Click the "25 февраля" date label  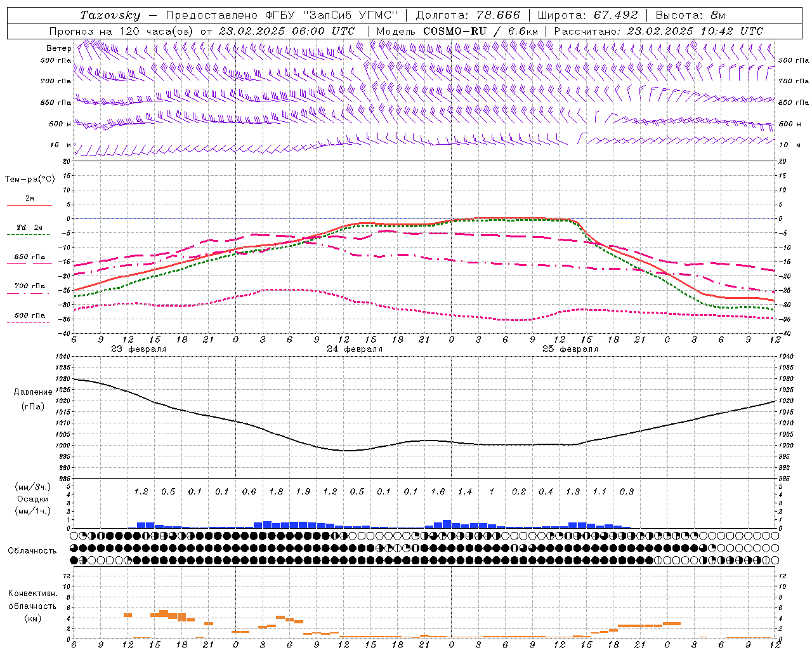pyautogui.click(x=570, y=349)
